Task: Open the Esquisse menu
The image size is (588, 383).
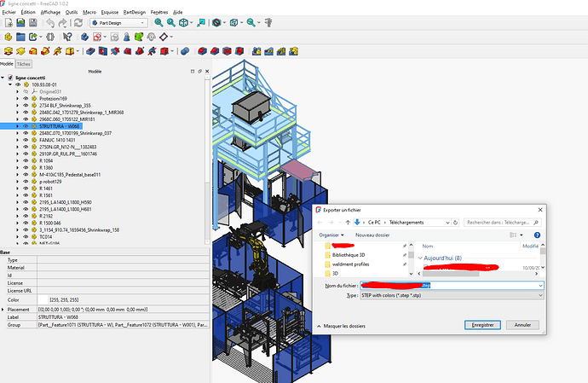Action: coord(110,13)
